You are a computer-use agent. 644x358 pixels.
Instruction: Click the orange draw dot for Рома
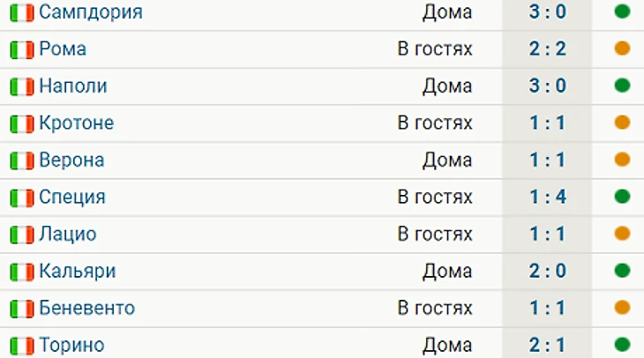point(622,48)
